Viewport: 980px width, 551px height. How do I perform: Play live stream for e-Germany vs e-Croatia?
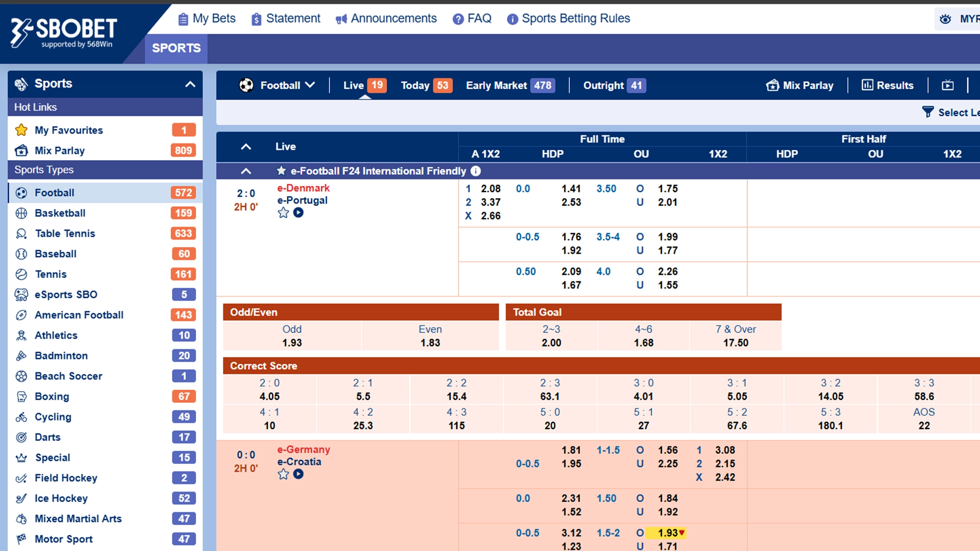click(x=298, y=474)
